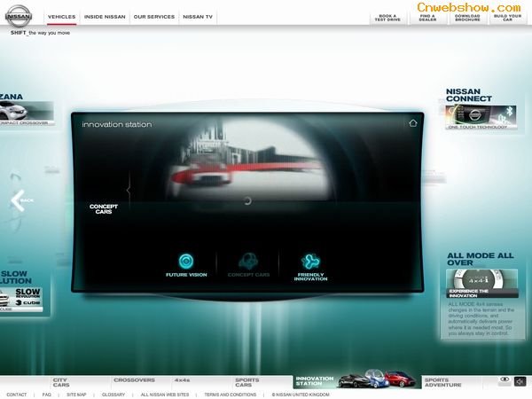The height and width of the screenshot is (399, 532).
Task: Open the Site Map link
Action: pyautogui.click(x=76, y=395)
